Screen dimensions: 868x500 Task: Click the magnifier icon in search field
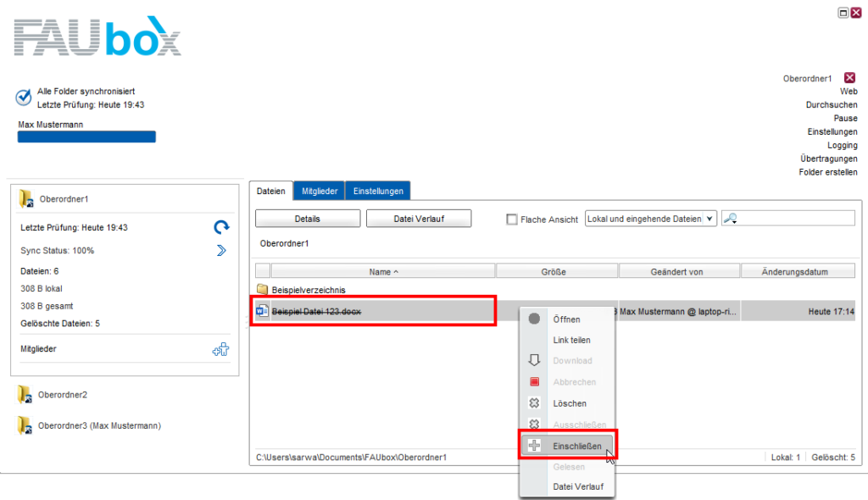(x=730, y=219)
